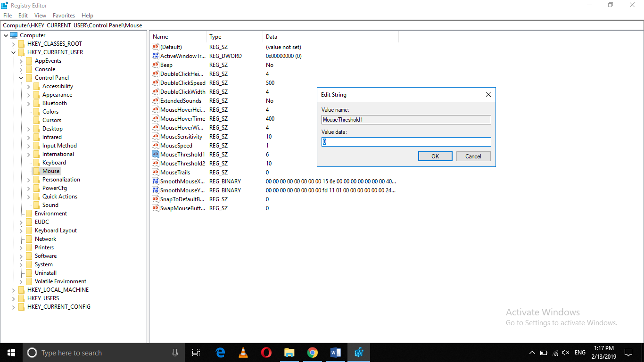The width and height of the screenshot is (644, 362).
Task: Click the binary data icon beside SmoothMouseX
Action: pyautogui.click(x=155, y=181)
